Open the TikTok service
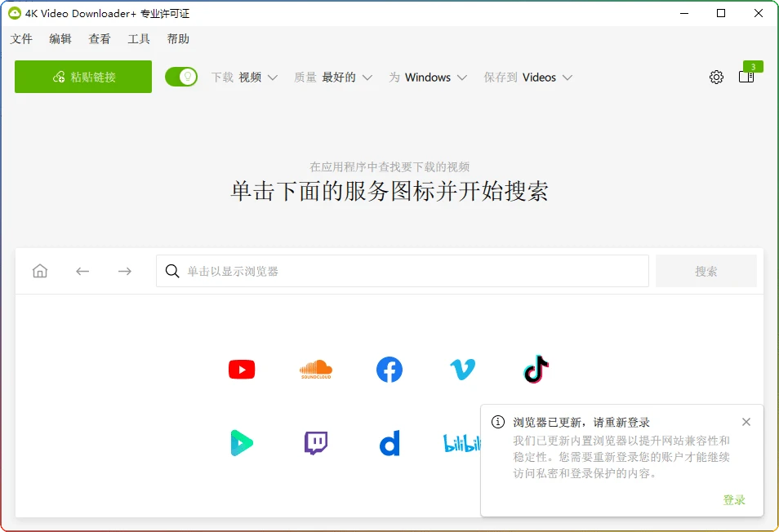 (536, 369)
